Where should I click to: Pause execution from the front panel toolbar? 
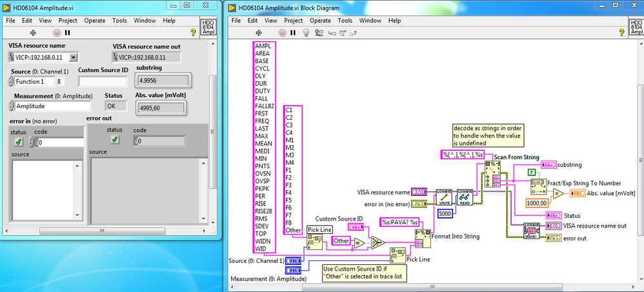click(x=67, y=33)
